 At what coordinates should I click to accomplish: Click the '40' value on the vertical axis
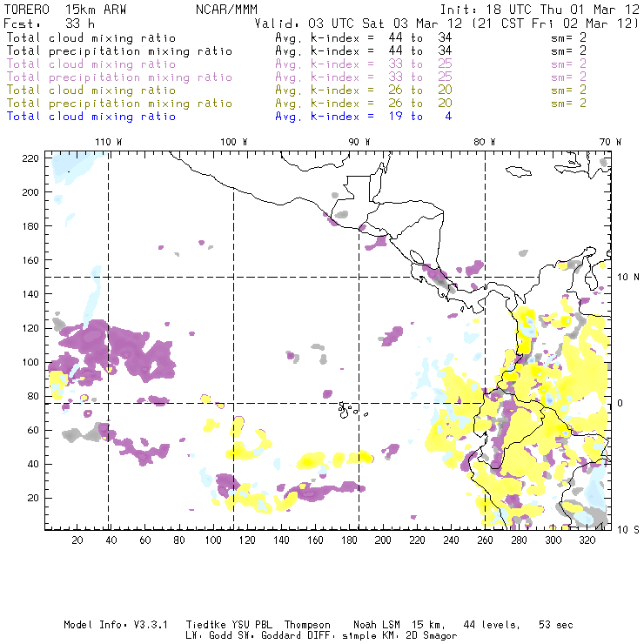pos(33,464)
